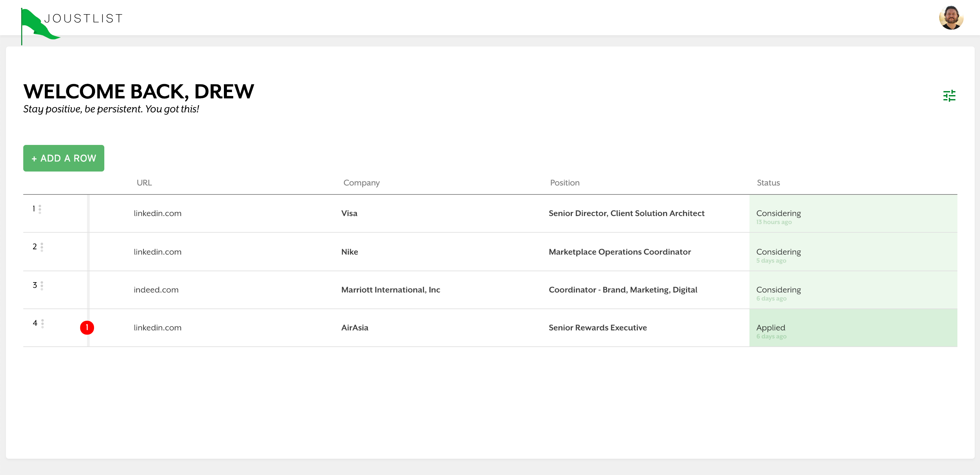Edit the Nike company name cell

(349, 252)
